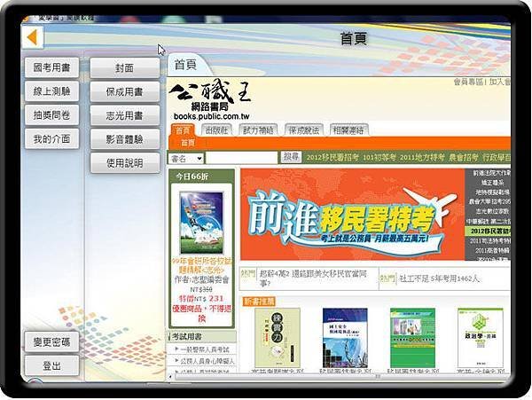The height and width of the screenshot is (400, 532).
Task: Select the 保成說法 navigation tab
Action: 303,130
